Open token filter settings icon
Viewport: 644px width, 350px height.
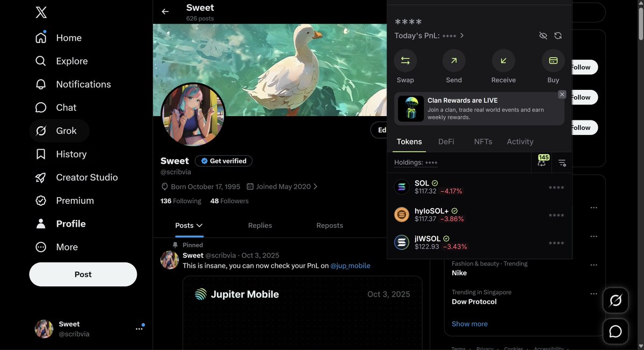click(562, 163)
